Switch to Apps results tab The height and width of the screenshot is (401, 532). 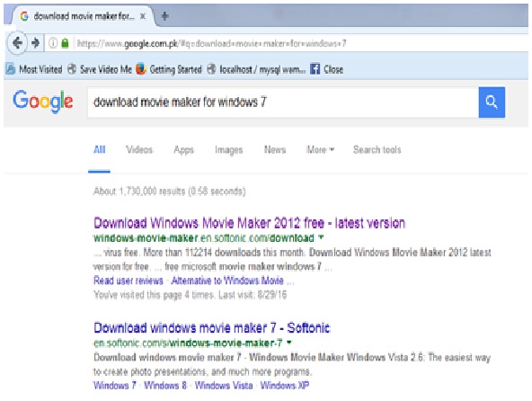click(183, 150)
